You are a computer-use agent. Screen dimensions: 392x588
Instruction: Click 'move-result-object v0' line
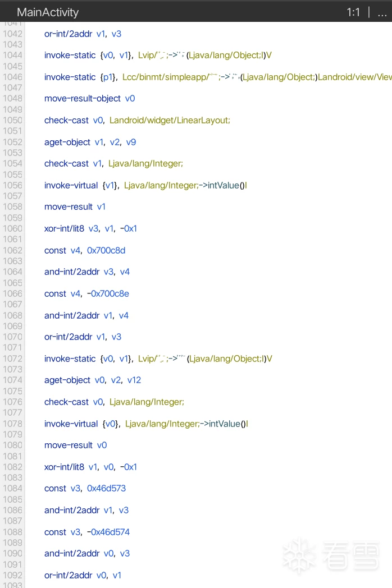89,98
